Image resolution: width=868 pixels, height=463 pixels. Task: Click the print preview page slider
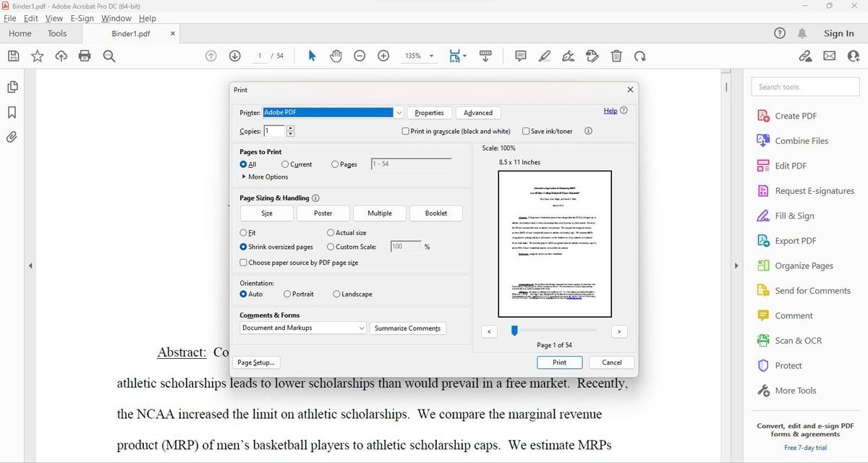pyautogui.click(x=514, y=330)
